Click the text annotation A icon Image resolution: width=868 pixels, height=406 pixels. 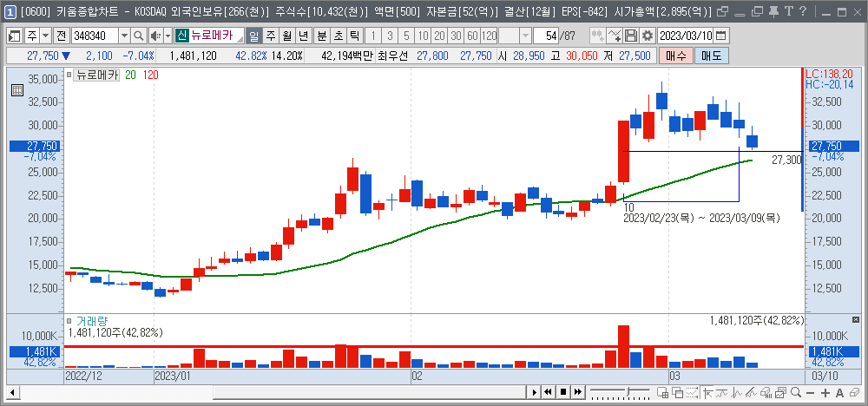pyautogui.click(x=839, y=392)
